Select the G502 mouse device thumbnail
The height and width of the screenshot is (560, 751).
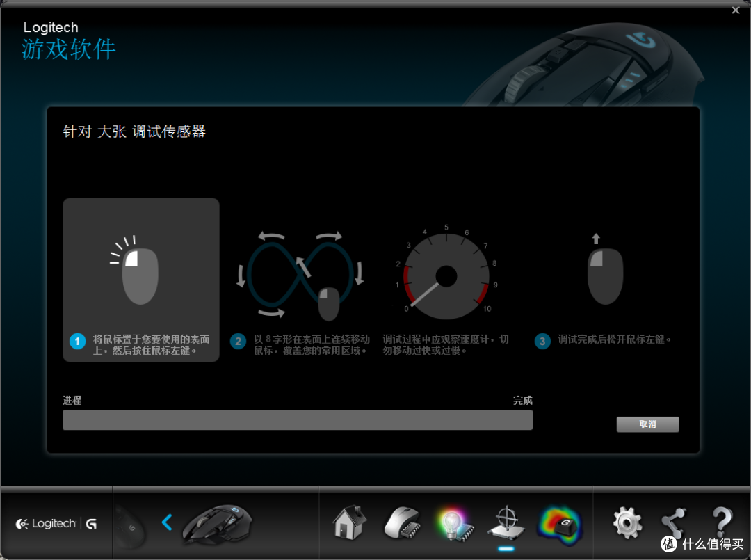(x=217, y=524)
